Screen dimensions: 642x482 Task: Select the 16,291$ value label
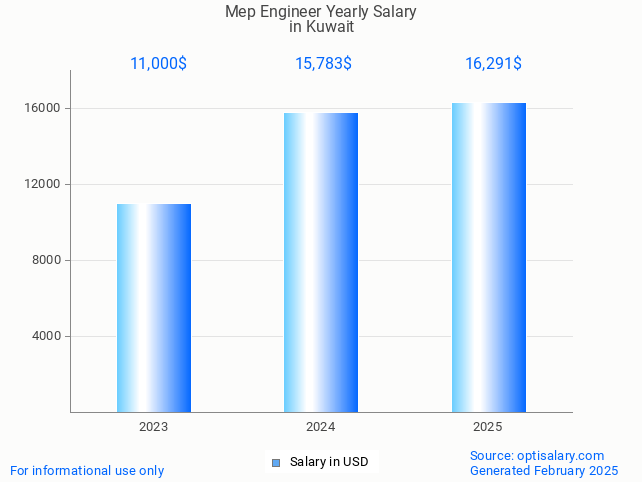(x=493, y=63)
